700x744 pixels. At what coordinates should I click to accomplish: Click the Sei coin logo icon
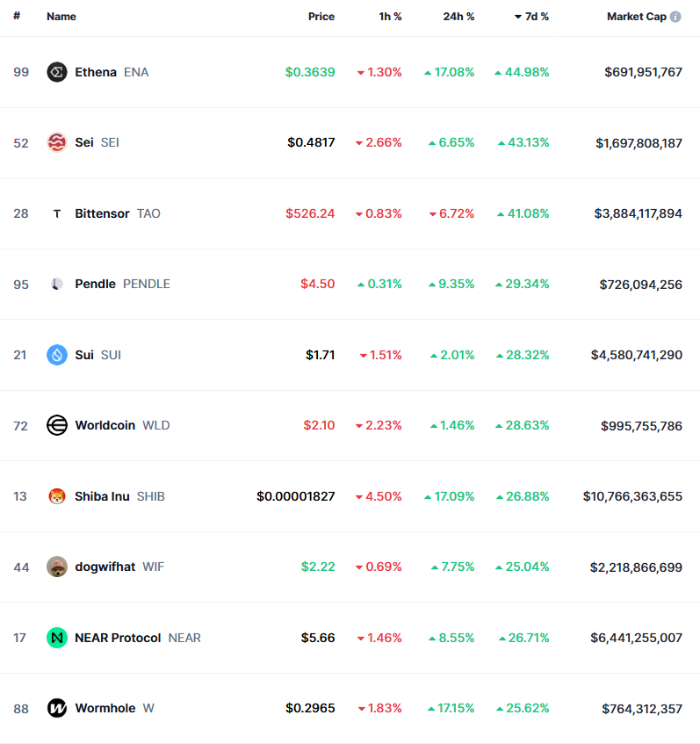click(x=57, y=142)
